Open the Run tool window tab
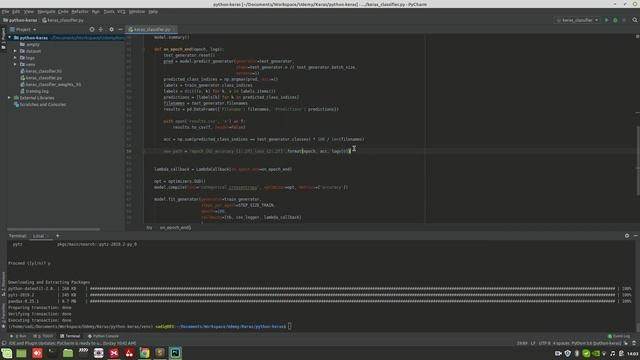This screenshot has height=360, width=640. 18,336
